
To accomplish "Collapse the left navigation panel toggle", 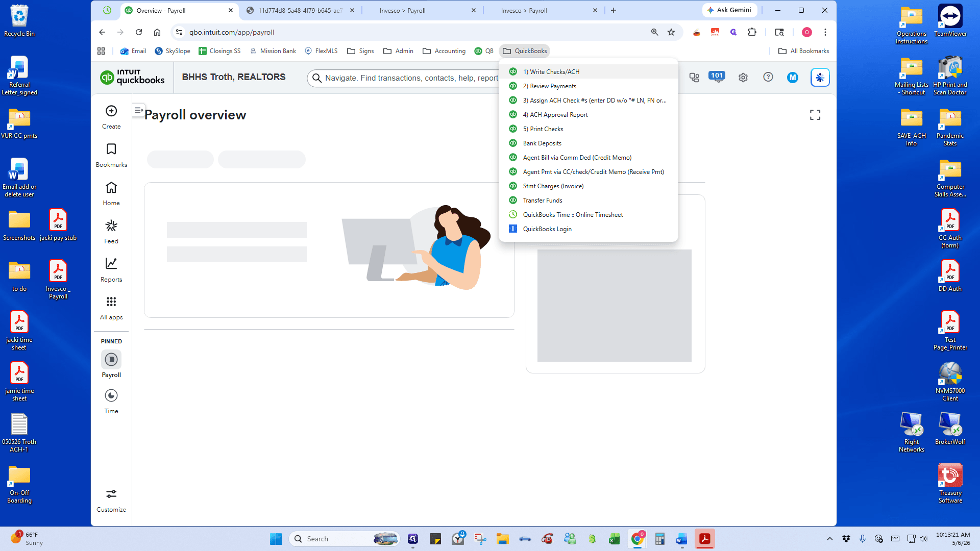I will (x=138, y=110).
